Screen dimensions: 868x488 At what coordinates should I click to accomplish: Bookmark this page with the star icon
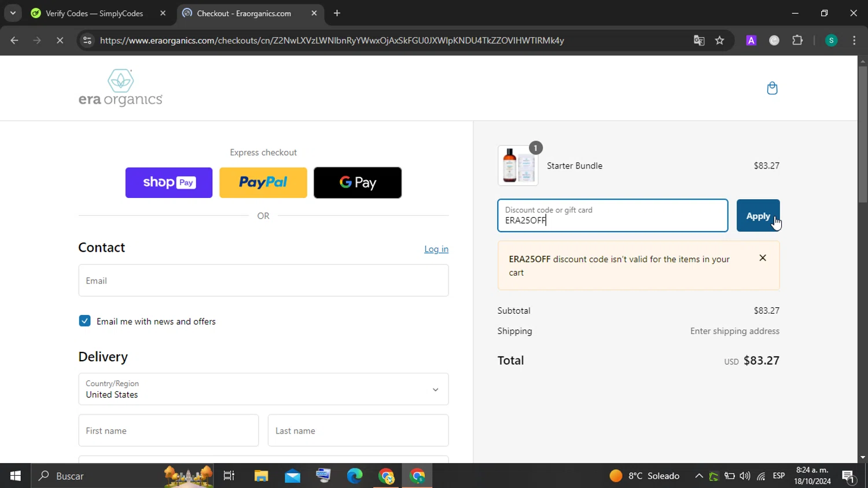coord(720,41)
